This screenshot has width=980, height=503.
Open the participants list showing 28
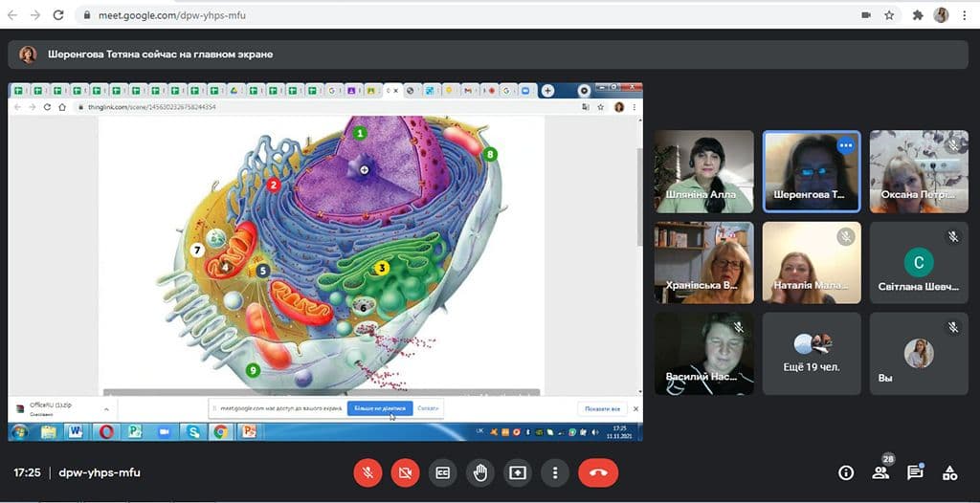pos(881,471)
